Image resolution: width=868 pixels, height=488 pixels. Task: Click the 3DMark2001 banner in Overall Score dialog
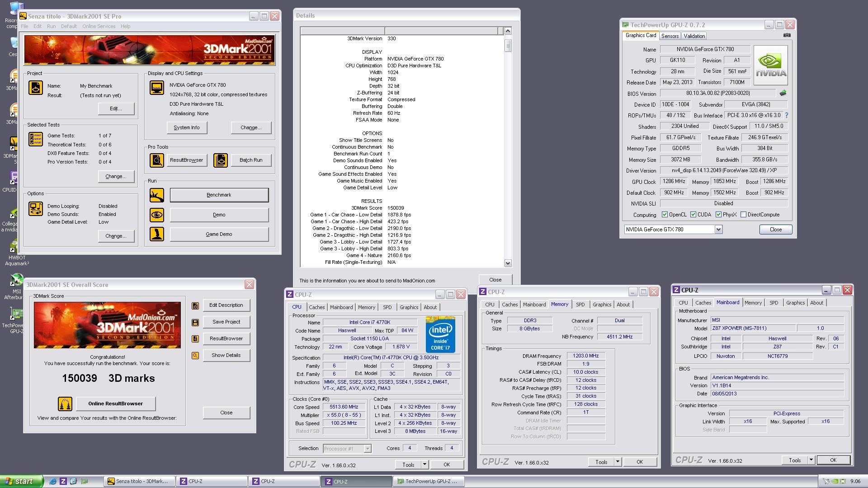[x=107, y=325]
